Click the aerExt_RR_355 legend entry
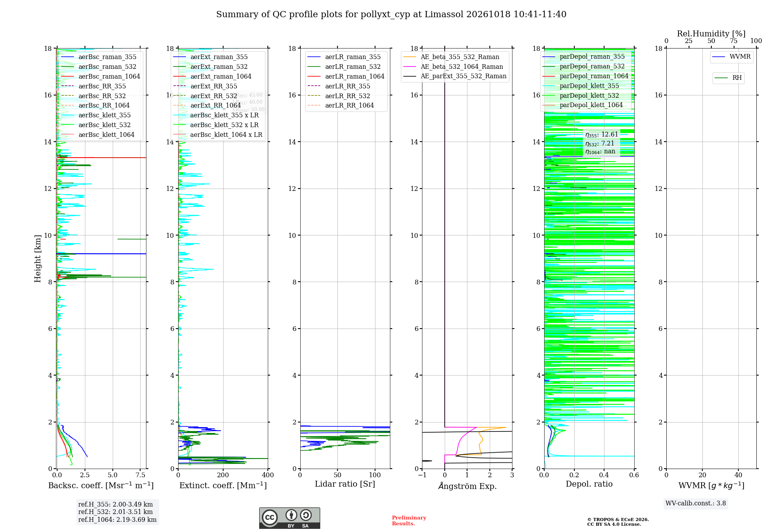Viewport: 783px width, 532px height. (205, 86)
